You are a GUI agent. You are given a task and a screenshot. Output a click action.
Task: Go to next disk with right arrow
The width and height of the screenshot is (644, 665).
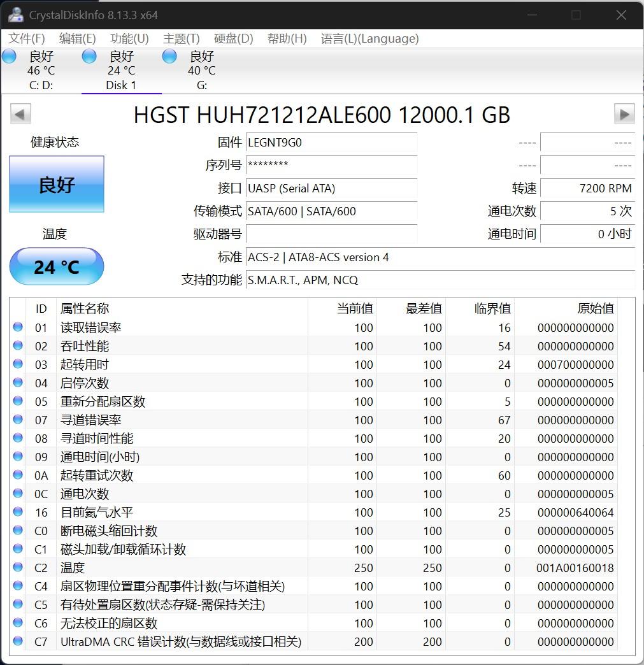(624, 113)
